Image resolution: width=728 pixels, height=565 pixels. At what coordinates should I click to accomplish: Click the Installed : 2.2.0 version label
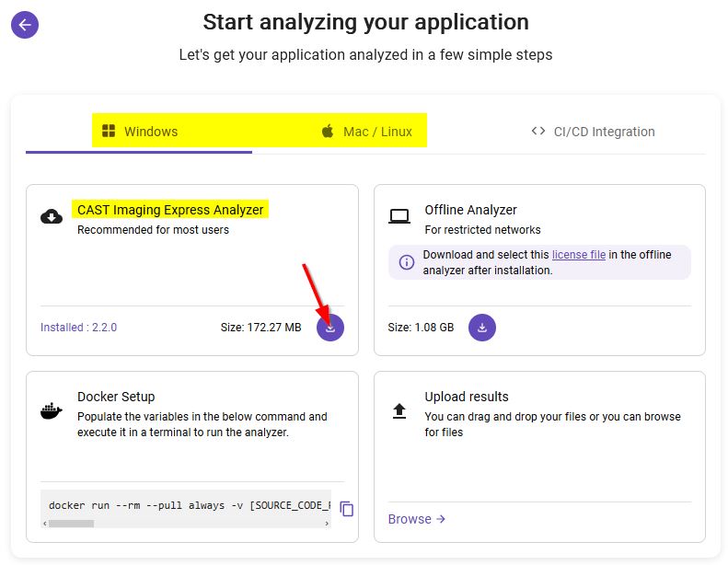(78, 327)
